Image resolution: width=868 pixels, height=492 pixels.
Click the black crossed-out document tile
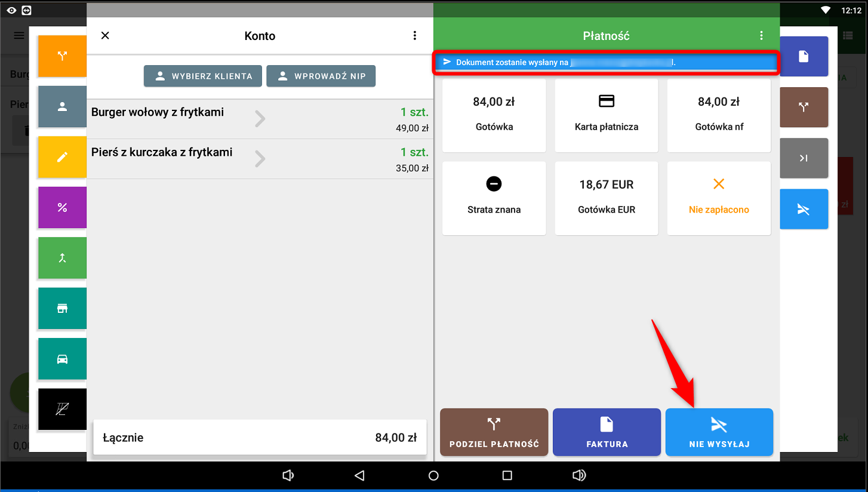[x=62, y=409]
